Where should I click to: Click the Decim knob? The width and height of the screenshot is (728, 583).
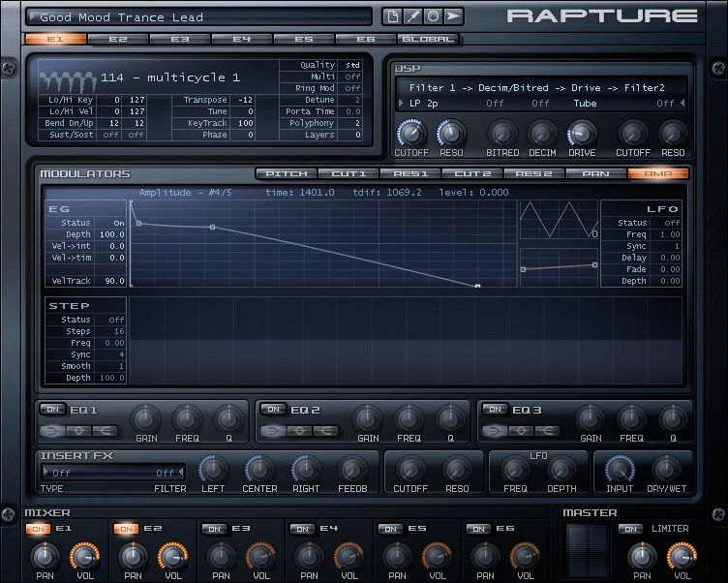tap(542, 134)
